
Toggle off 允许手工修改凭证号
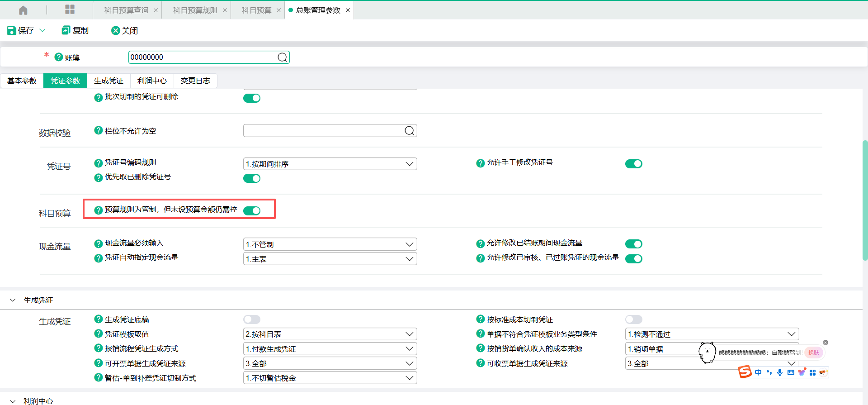[633, 164]
